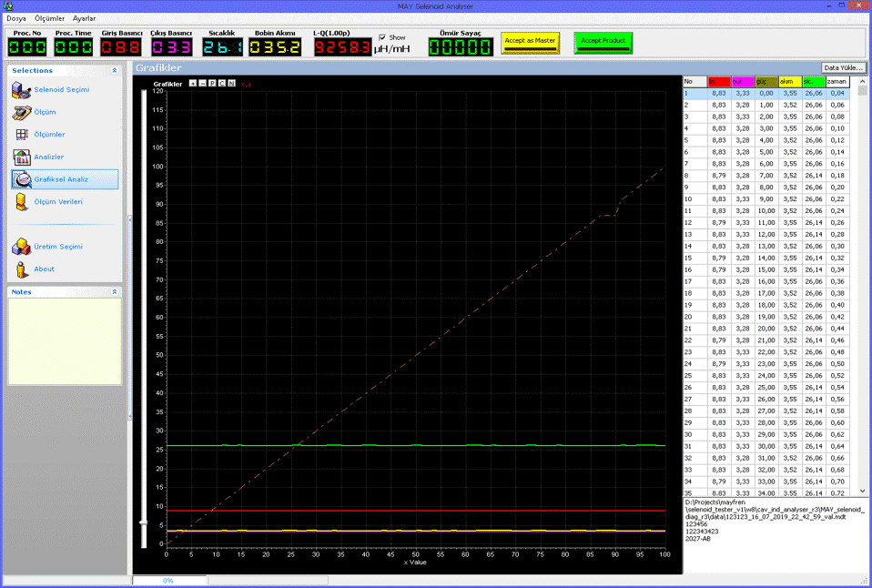Select row 10 in the data table

point(766,199)
